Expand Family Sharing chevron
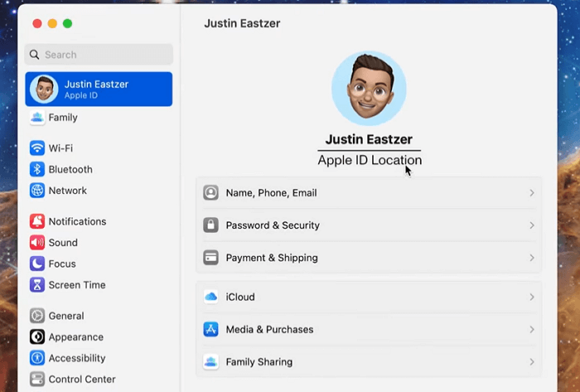The width and height of the screenshot is (580, 392). 532,361
